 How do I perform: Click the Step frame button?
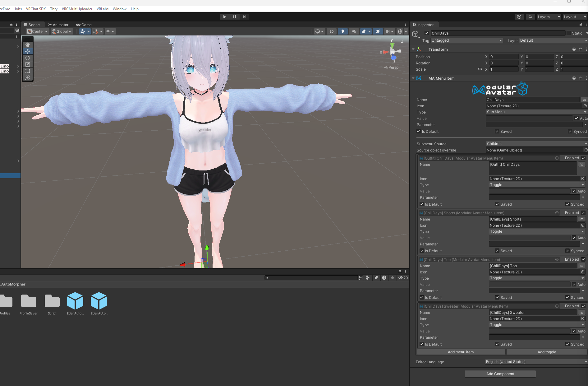245,17
